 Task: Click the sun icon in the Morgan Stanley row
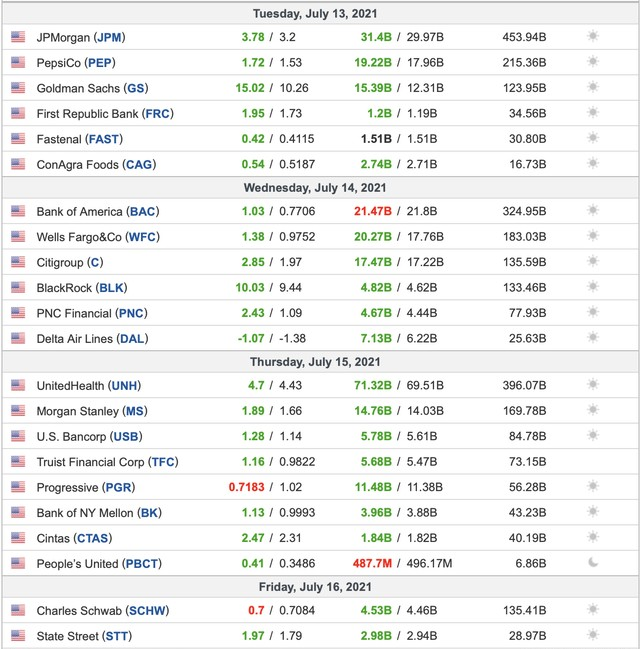click(593, 410)
